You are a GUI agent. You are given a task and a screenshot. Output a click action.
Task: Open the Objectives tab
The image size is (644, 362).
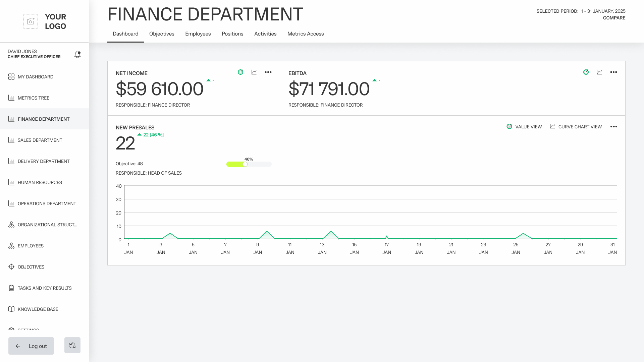click(162, 34)
